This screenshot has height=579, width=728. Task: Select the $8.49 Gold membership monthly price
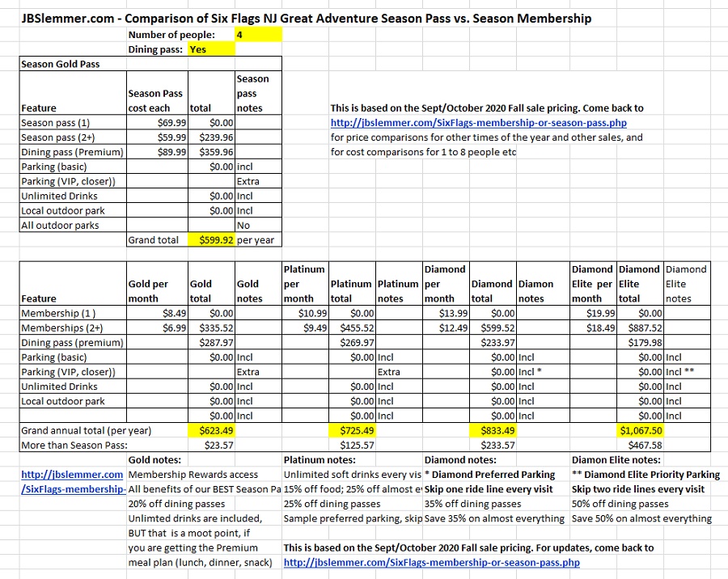pos(157,314)
